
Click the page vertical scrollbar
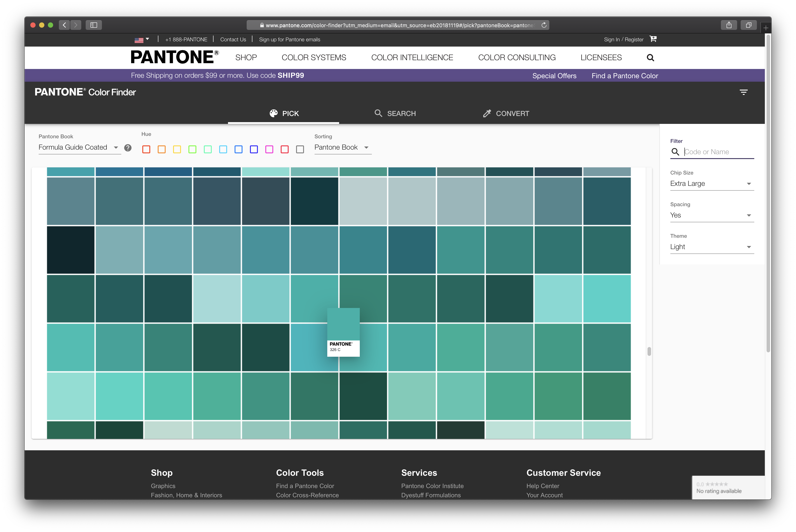click(768, 193)
